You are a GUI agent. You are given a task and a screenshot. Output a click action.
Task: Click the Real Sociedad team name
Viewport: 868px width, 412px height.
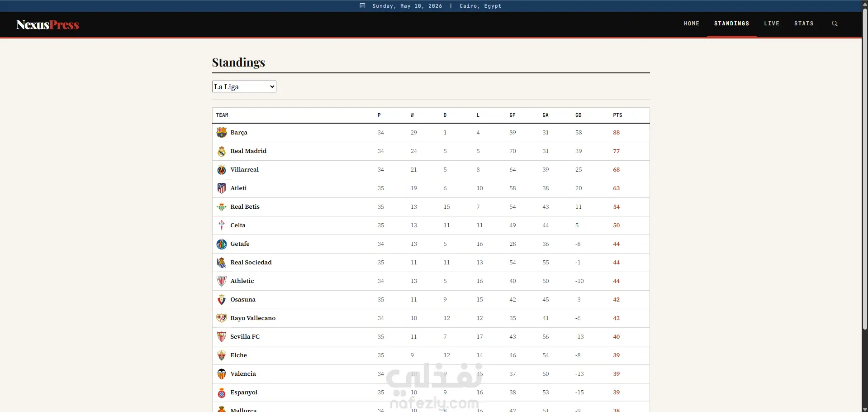pyautogui.click(x=251, y=263)
